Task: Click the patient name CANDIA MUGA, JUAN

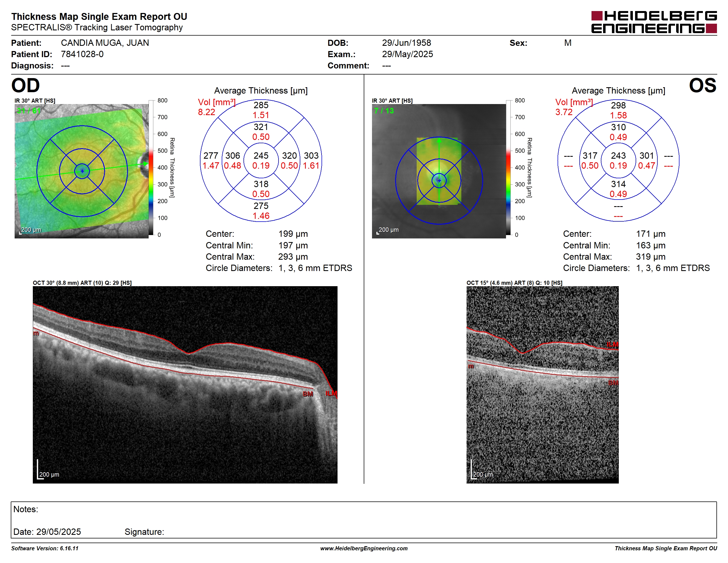Action: tap(105, 43)
